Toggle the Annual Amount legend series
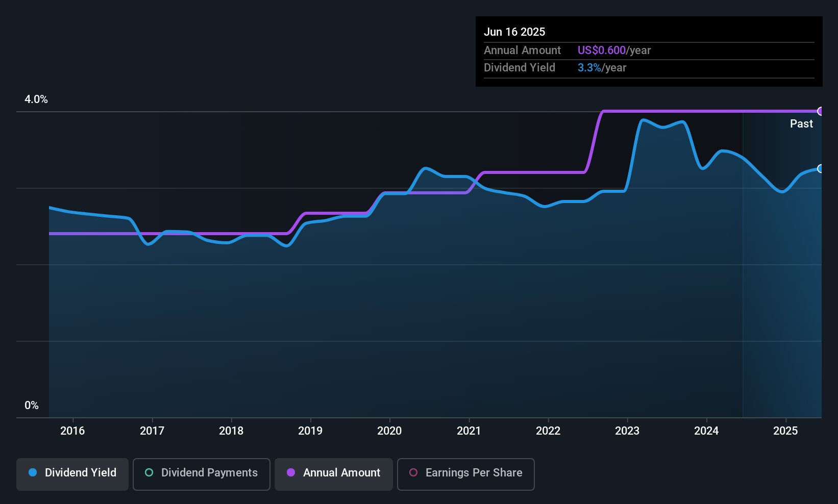The width and height of the screenshot is (838, 504). click(x=334, y=474)
